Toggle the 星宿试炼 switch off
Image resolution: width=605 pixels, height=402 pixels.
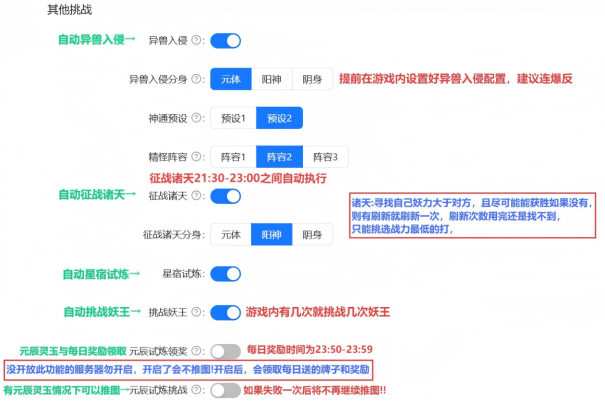click(226, 273)
